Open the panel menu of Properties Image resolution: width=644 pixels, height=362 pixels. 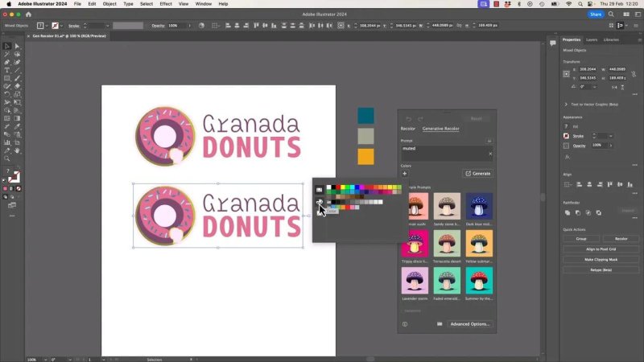(x=639, y=39)
